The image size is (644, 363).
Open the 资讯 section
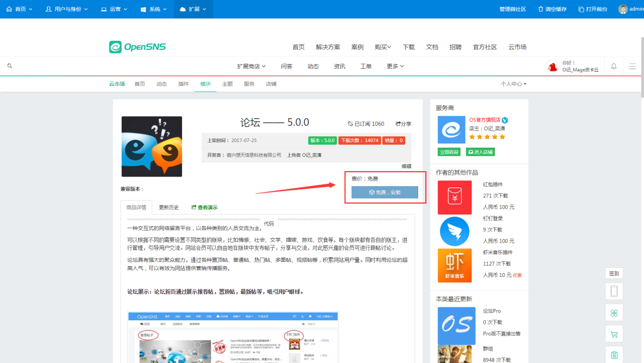pos(339,66)
